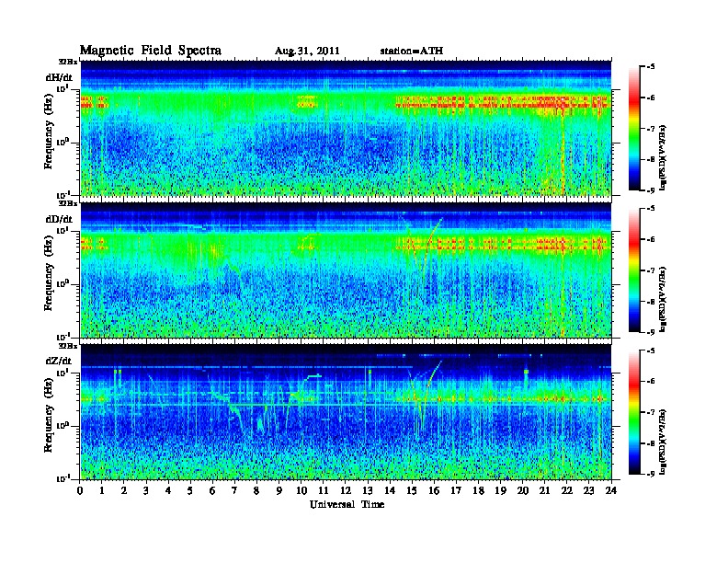This screenshot has width=728, height=563.
Task: Click the color bar beside the dD/dt panel
Action: pos(634,270)
